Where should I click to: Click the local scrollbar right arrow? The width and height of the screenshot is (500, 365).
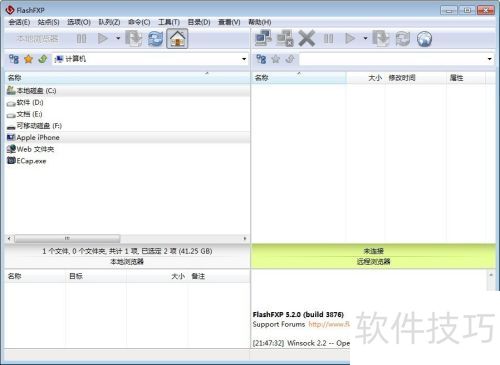(245, 238)
